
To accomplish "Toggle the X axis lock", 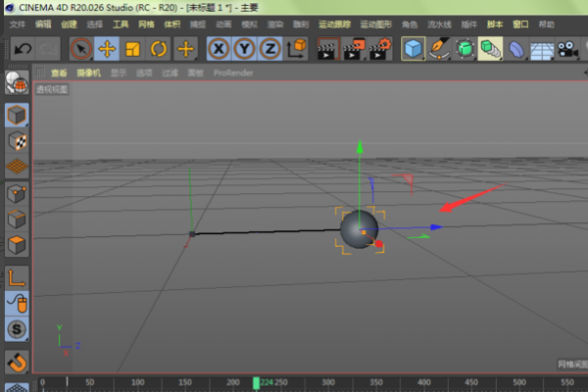I will point(219,48).
